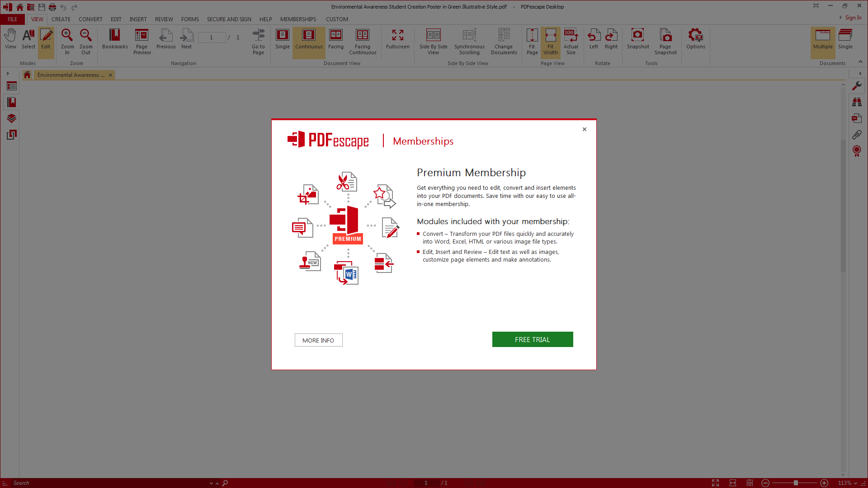868x488 pixels.
Task: Click the Search field in status bar
Action: click(x=108, y=483)
